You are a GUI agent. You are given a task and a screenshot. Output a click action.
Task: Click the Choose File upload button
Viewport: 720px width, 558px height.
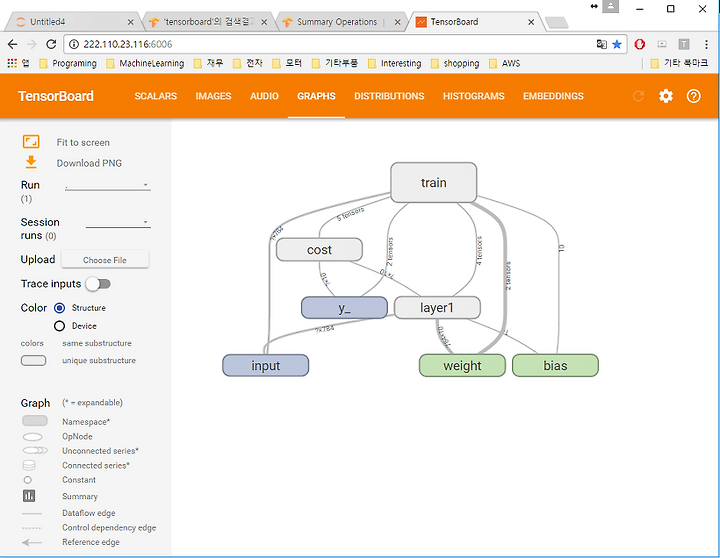click(105, 259)
